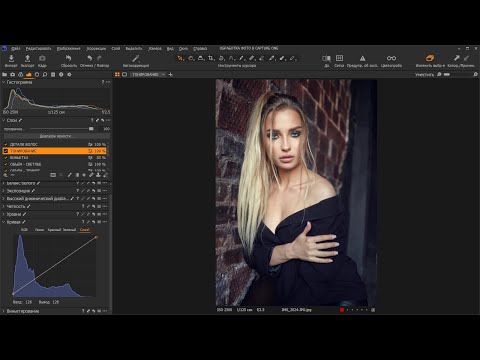This screenshot has width=480, height=360.
Task: Click the Диапазон яркости button
Action: coord(56,136)
